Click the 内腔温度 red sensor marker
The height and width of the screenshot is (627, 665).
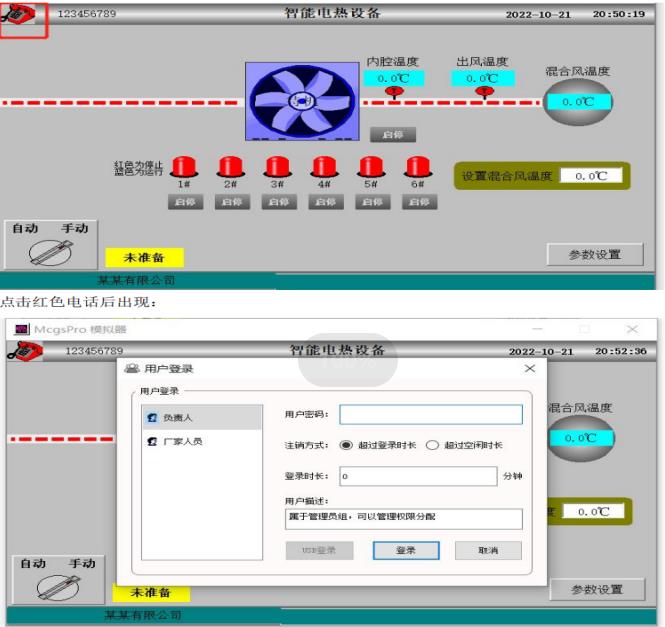click(x=394, y=92)
